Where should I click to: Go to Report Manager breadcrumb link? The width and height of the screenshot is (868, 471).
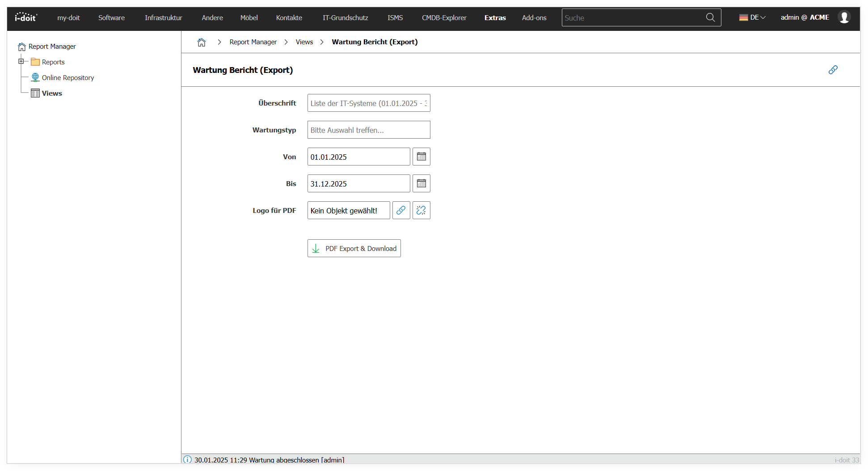(253, 42)
